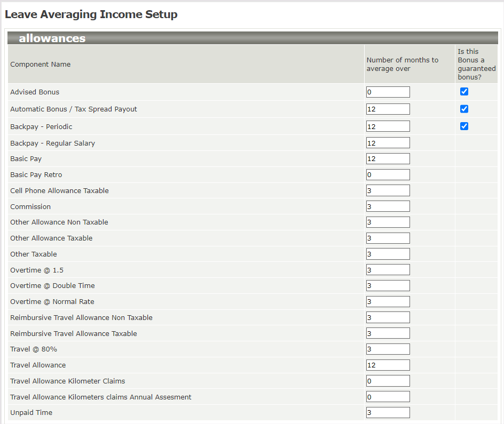Click Basic Pay Retro months field

pyautogui.click(x=388, y=175)
